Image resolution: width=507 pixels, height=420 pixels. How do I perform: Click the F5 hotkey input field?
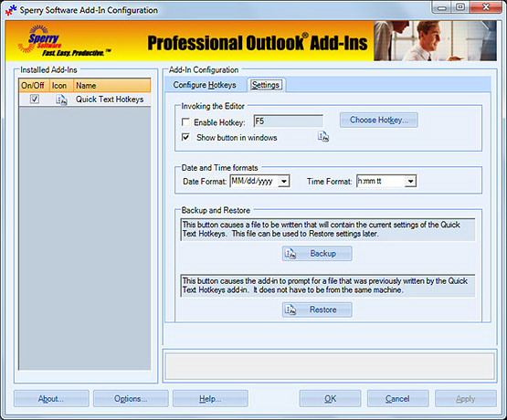289,121
